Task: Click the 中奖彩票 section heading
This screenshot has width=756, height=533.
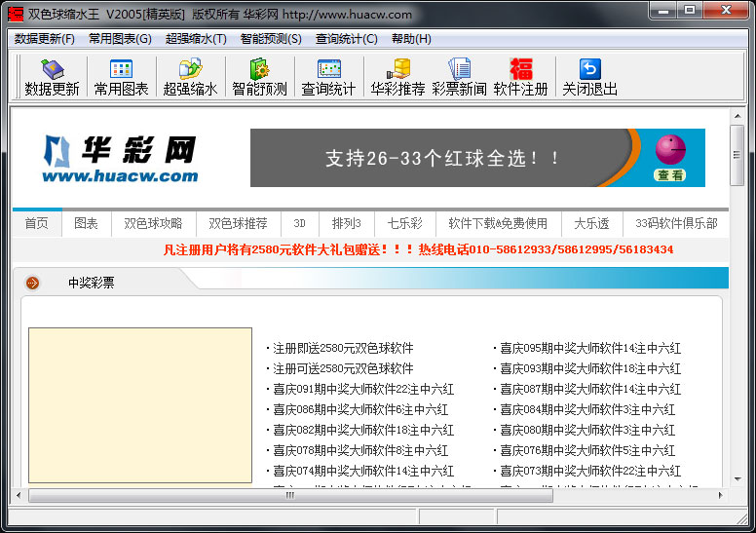Action: click(92, 283)
